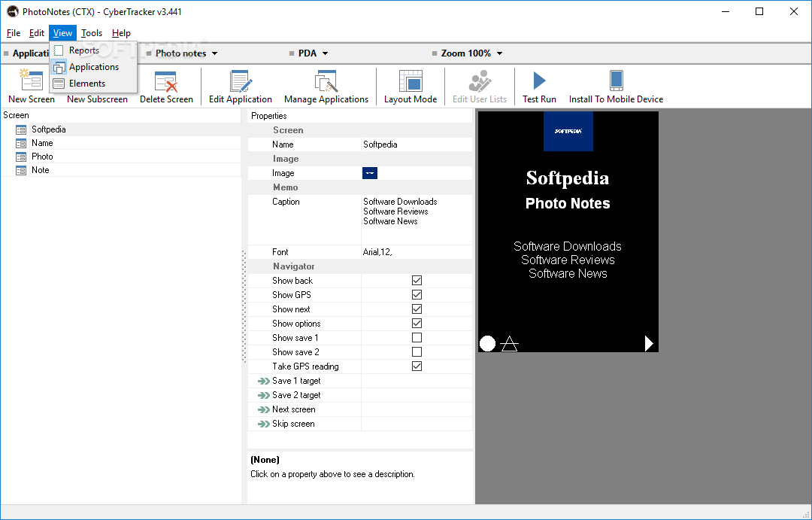Uncheck the Show back checkbox

tap(417, 281)
